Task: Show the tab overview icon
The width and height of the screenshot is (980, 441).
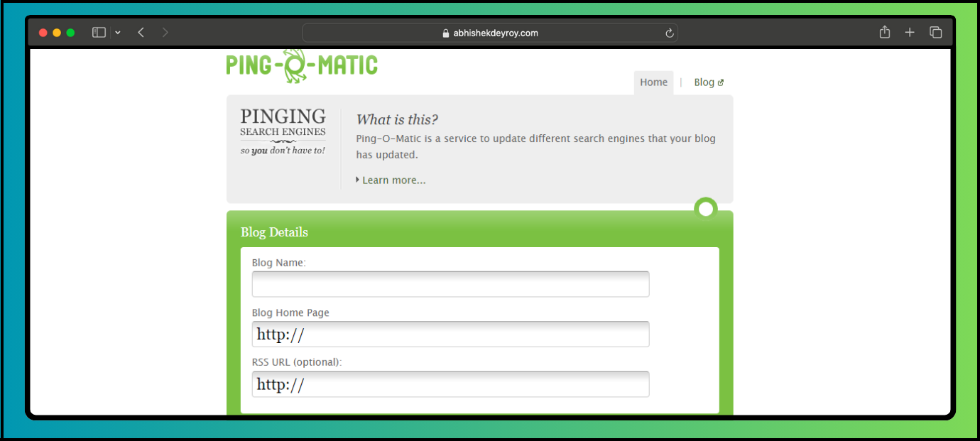Action: (936, 33)
